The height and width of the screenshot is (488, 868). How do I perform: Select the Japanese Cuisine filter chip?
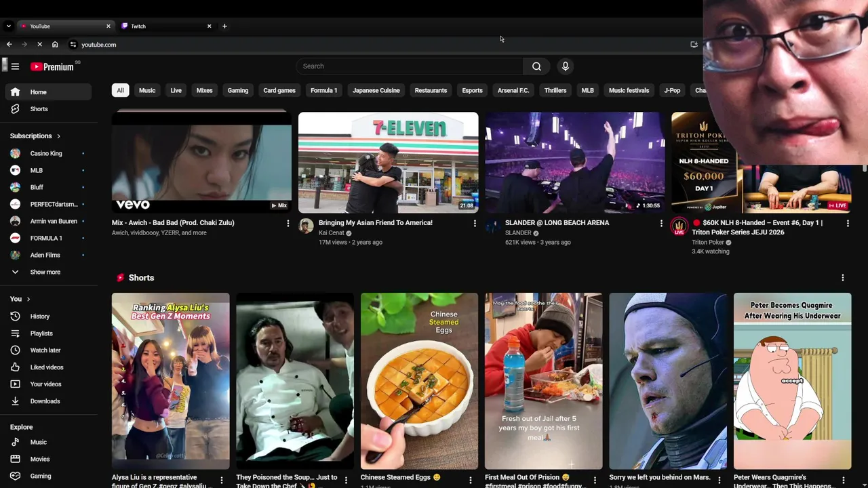click(376, 90)
